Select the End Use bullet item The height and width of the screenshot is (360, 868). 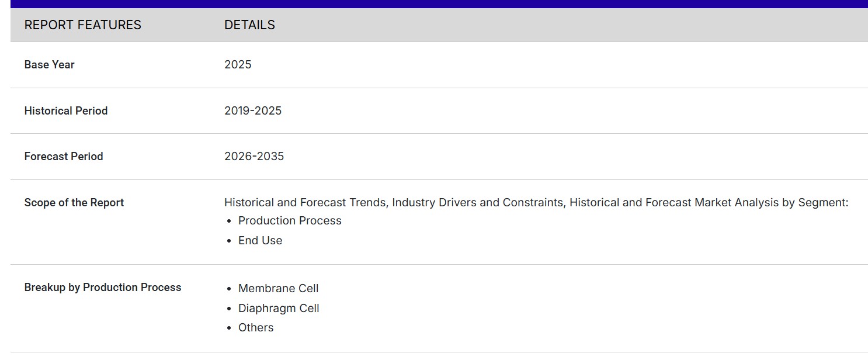point(260,241)
